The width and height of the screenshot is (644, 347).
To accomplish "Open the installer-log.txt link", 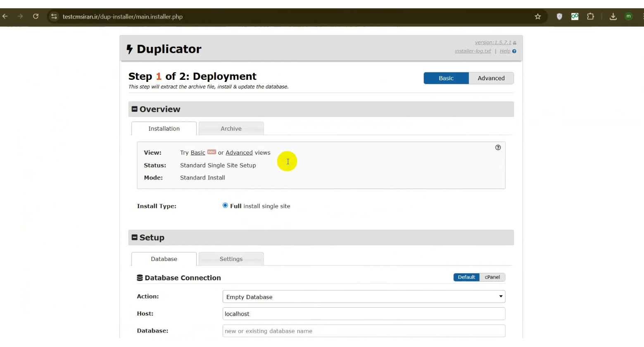I will tap(473, 51).
